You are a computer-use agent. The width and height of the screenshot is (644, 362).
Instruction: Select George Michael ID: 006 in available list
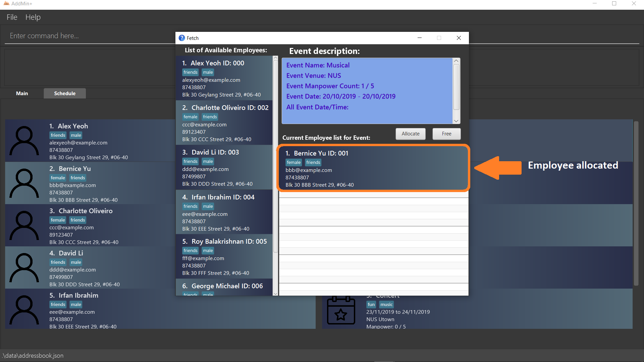pos(224,287)
